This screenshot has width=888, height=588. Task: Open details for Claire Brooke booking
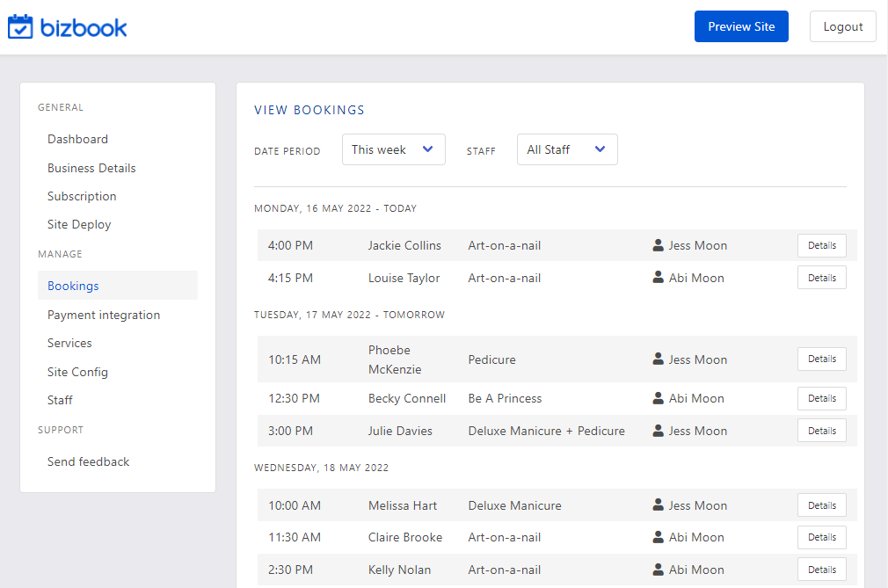822,537
